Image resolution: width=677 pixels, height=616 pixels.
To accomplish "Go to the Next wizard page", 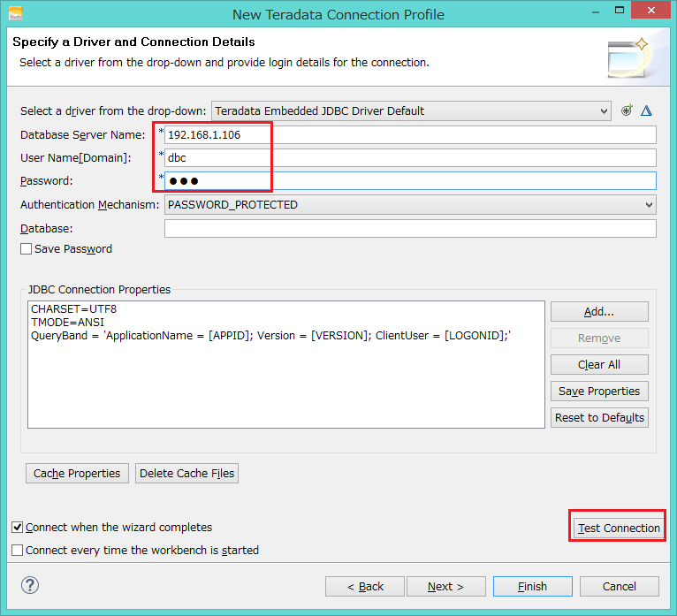I will coord(446,586).
